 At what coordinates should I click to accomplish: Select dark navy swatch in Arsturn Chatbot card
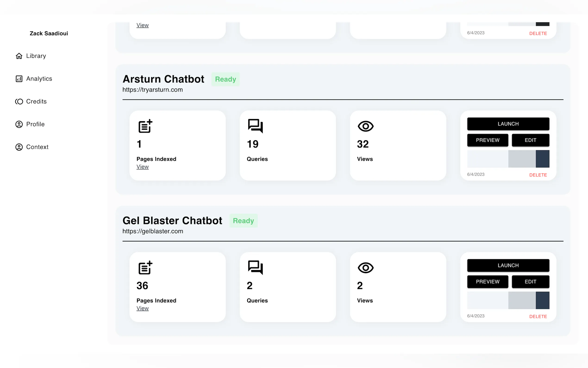(542, 159)
